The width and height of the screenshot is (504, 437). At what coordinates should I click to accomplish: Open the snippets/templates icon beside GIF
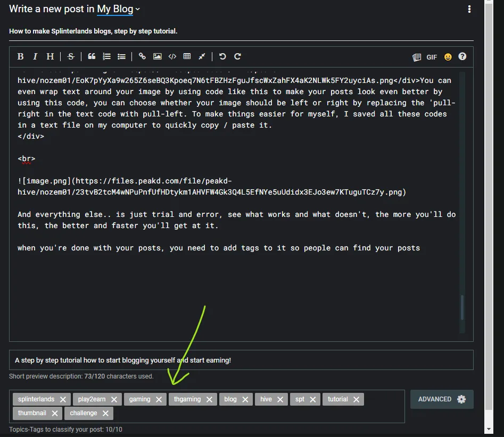417,57
